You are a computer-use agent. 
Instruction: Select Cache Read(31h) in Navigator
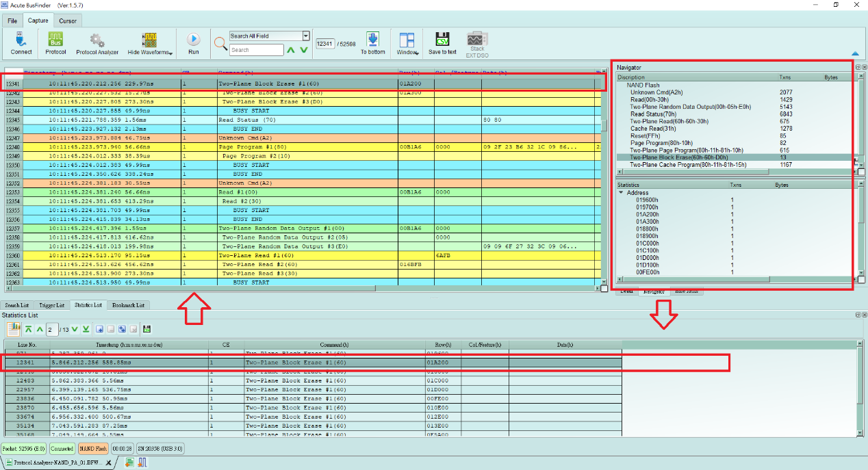click(x=652, y=129)
